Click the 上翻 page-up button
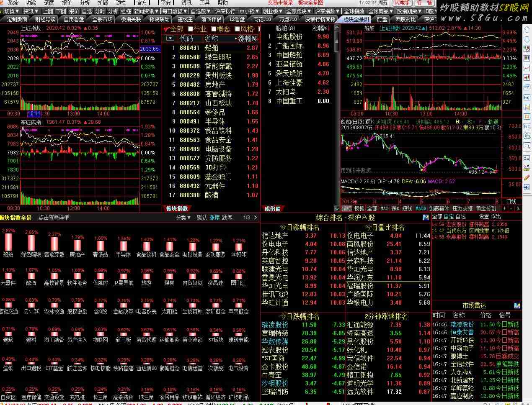Screen dimensions: 532x405 click(48, 11)
